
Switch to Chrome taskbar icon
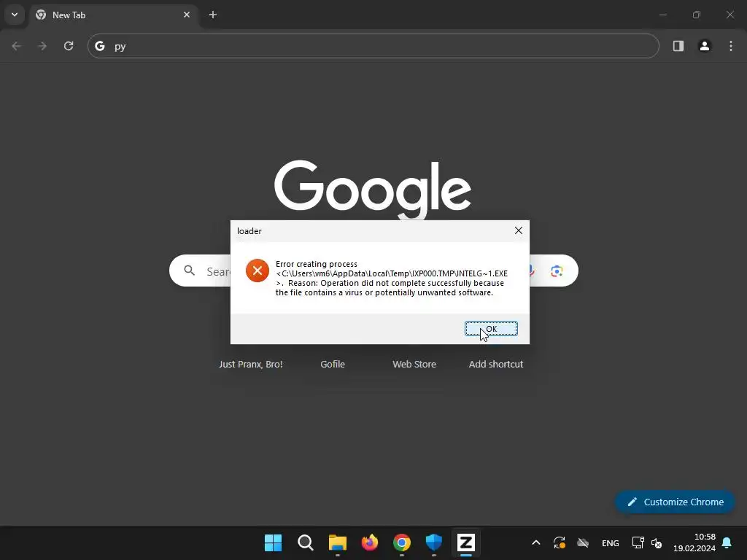402,542
